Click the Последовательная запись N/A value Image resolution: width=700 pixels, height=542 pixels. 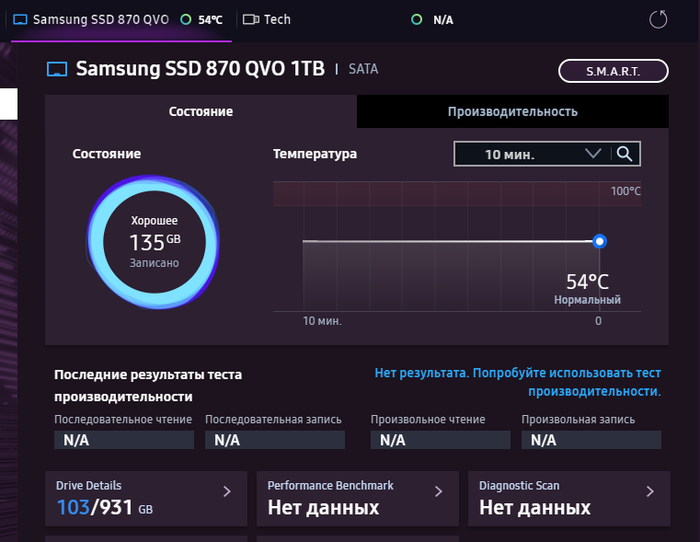(x=275, y=440)
